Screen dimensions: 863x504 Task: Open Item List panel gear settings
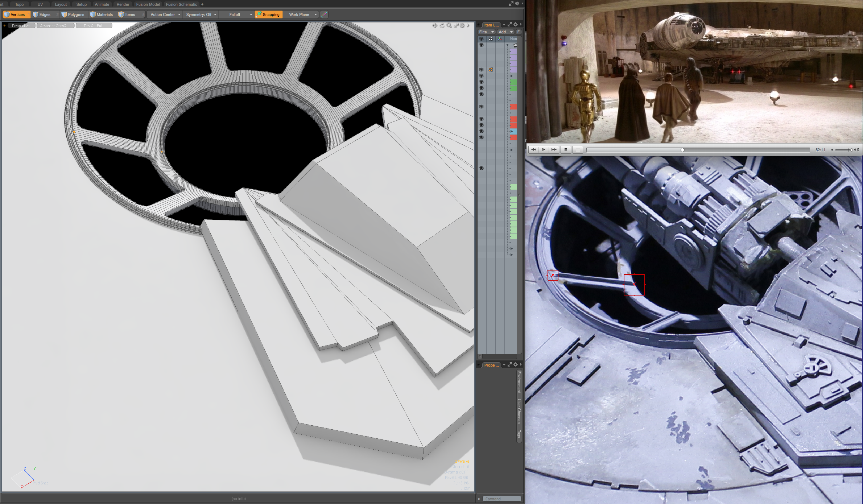pos(516,24)
